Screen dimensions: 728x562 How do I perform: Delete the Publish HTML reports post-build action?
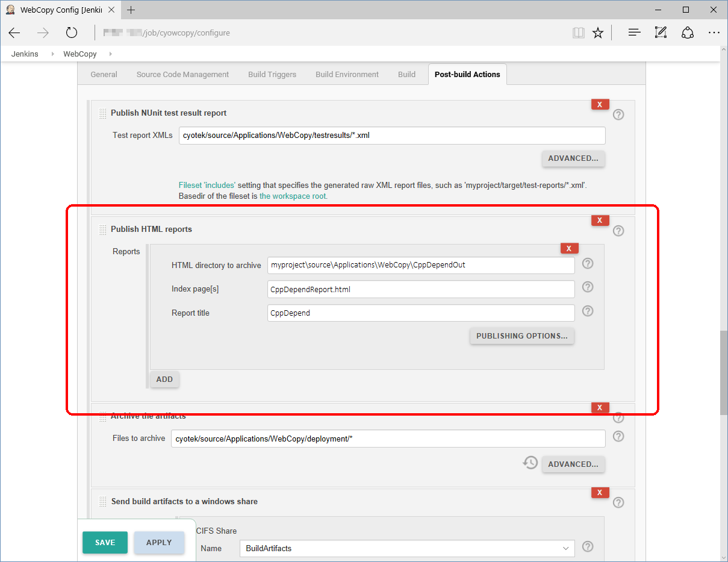600,220
